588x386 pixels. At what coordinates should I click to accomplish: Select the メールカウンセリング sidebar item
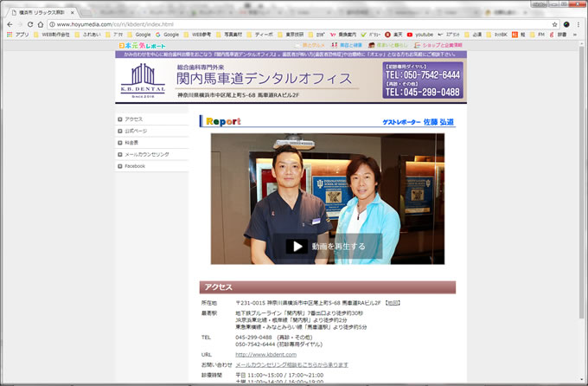[151, 154]
